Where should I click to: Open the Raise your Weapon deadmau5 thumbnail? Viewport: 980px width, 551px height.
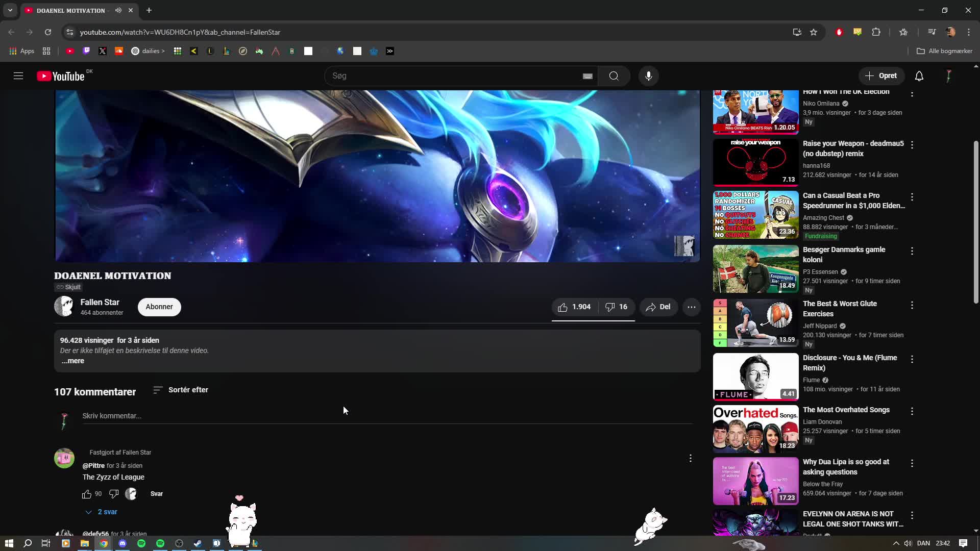pyautogui.click(x=755, y=163)
